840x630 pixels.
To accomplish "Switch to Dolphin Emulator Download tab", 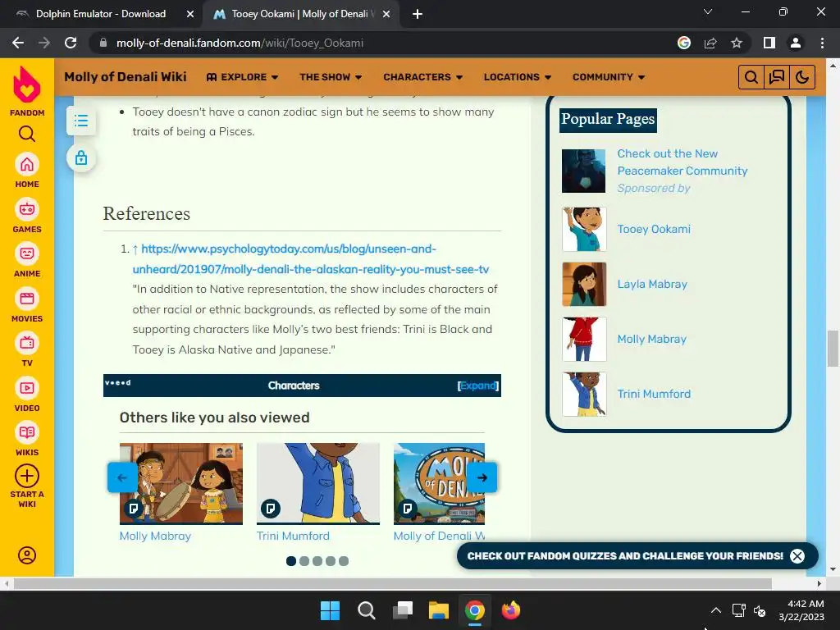I will [x=101, y=14].
